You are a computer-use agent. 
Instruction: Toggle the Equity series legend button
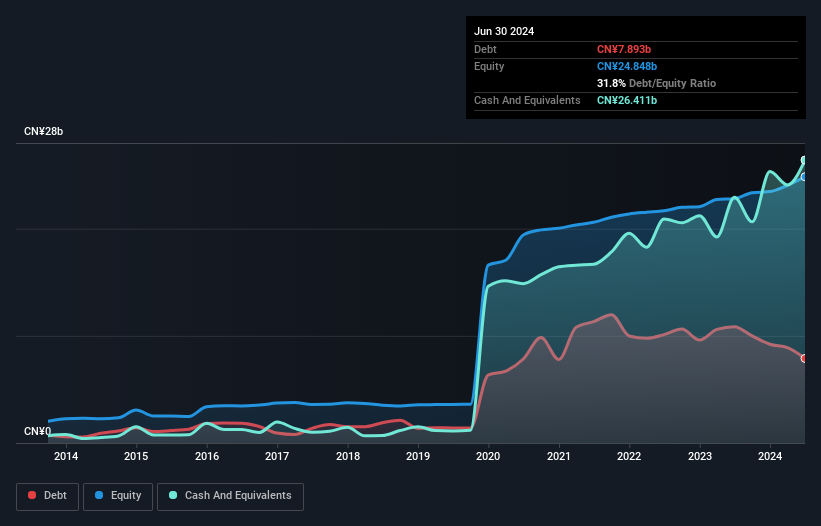pos(118,496)
